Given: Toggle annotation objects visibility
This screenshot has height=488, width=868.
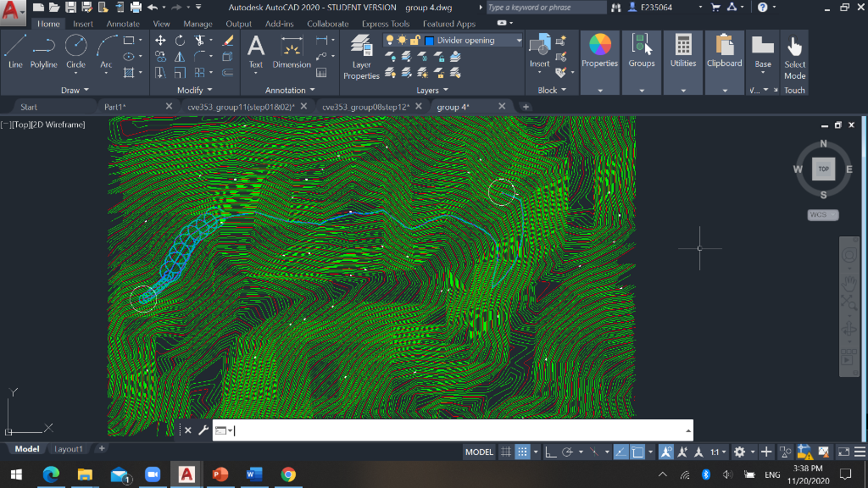Looking at the screenshot, I should 666,452.
